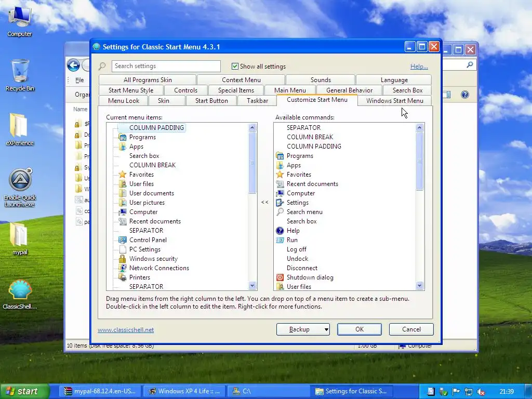Click the Recent documents icon in Available commands
Screen dimensions: 532x399
coord(280,184)
